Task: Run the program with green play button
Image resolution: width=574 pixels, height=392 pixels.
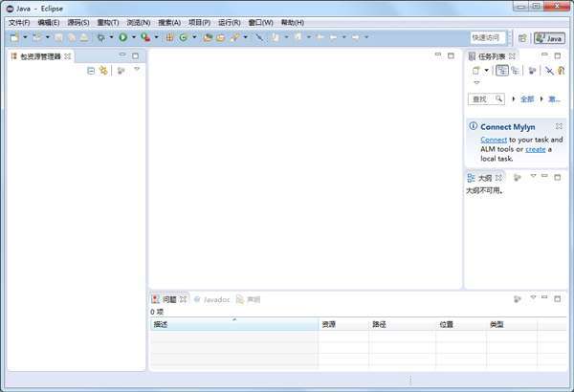Action: (123, 37)
